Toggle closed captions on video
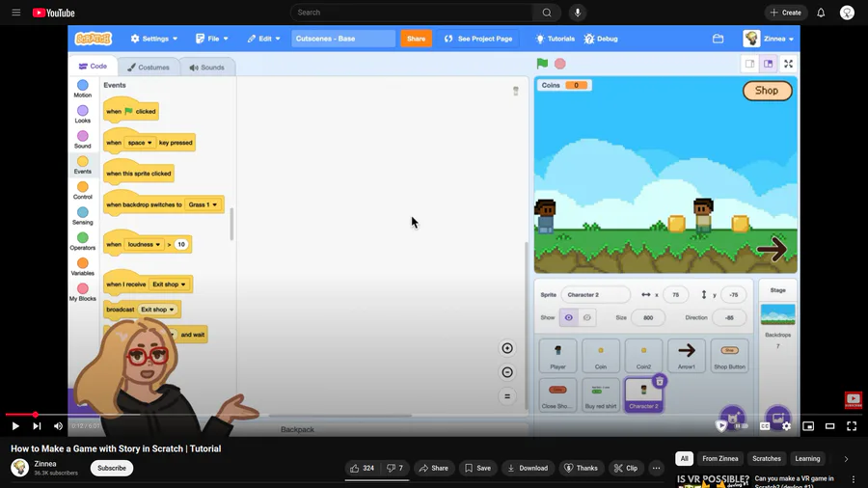Viewport: 868px width, 488px height. pyautogui.click(x=765, y=426)
